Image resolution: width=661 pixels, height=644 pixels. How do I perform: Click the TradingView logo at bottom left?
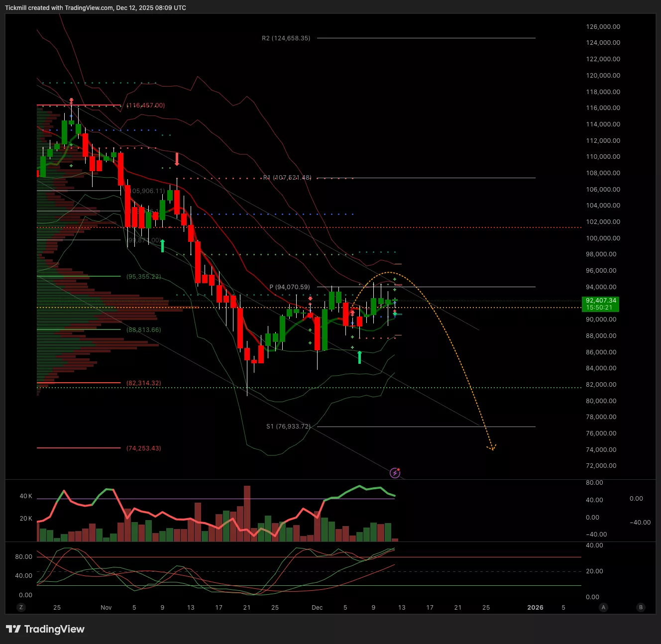45,629
